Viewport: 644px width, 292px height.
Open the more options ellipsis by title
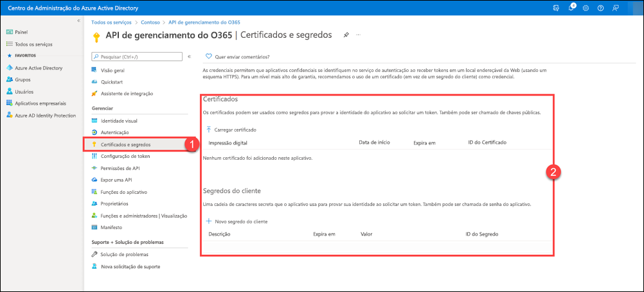[x=358, y=35]
